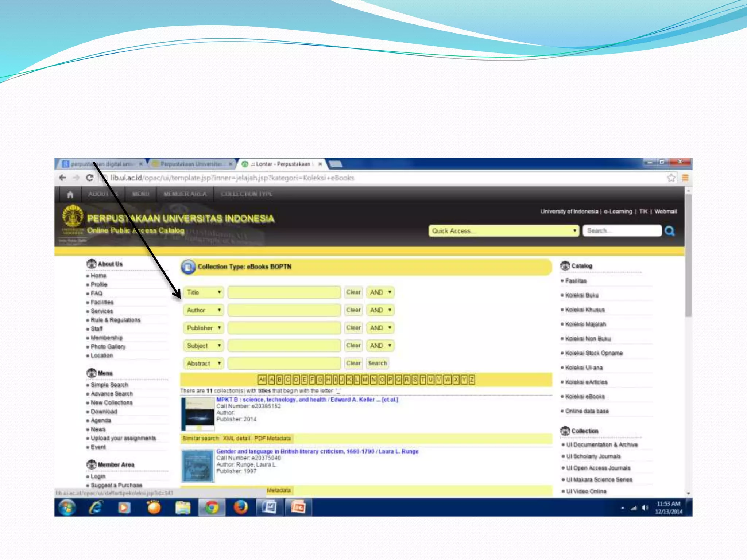Open the Subject field type dropdown
The image size is (747, 560).
(x=204, y=346)
